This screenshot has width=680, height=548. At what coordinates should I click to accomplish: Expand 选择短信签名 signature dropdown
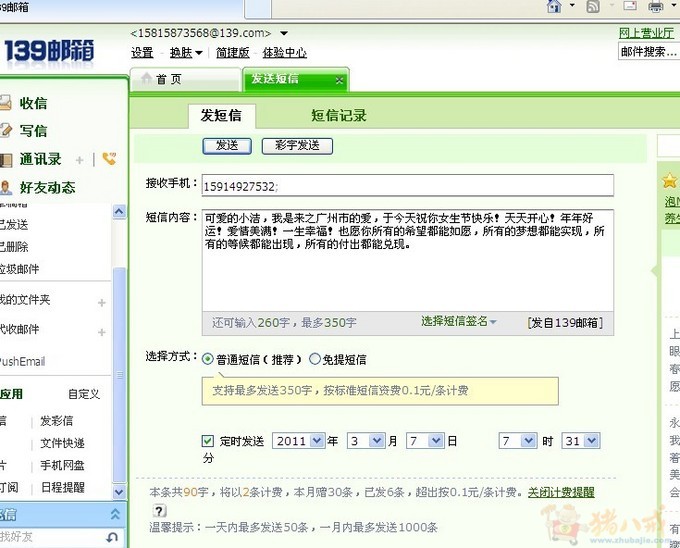(x=458, y=321)
